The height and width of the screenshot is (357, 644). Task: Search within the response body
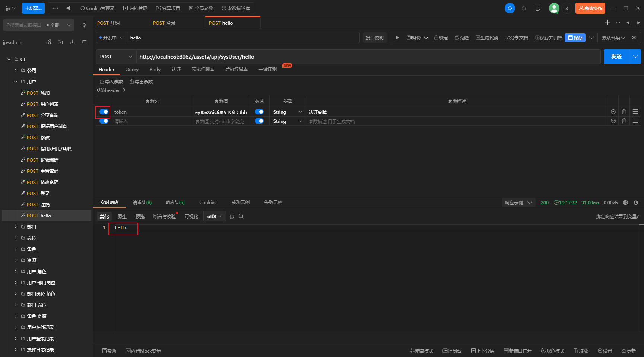click(241, 216)
